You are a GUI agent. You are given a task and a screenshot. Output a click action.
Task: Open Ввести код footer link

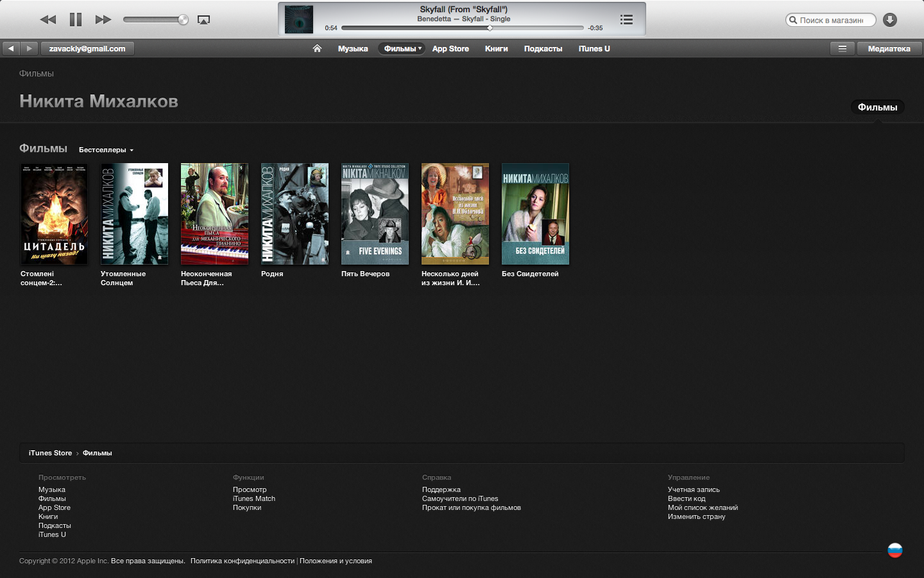(687, 498)
